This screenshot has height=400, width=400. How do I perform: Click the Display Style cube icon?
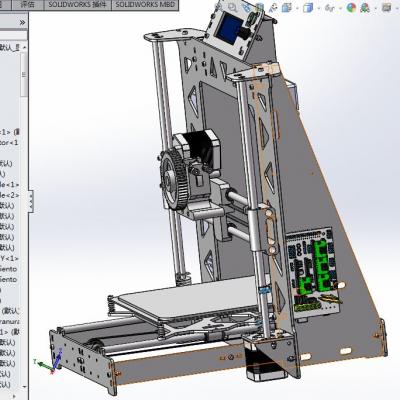click(308, 8)
